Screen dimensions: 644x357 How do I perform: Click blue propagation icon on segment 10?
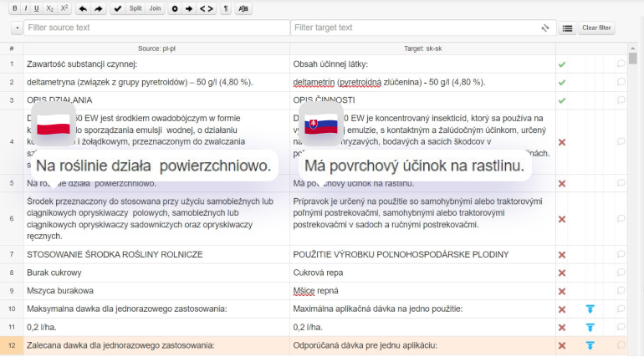[x=590, y=309]
